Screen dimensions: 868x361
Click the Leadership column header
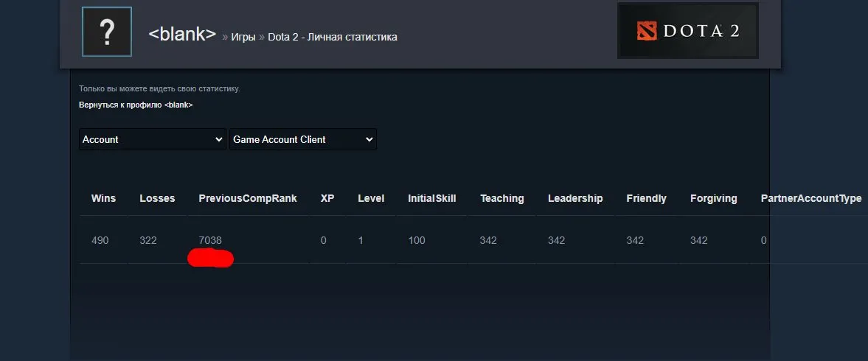[575, 198]
